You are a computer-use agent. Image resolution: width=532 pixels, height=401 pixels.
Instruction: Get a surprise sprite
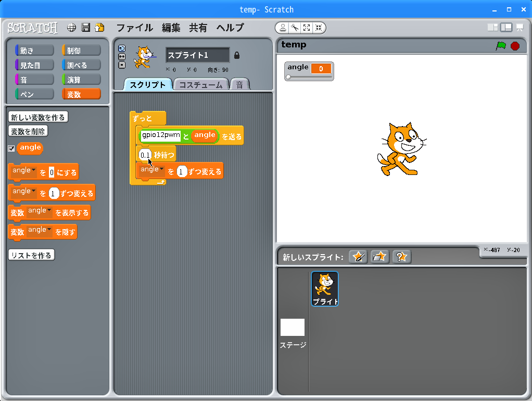click(402, 257)
